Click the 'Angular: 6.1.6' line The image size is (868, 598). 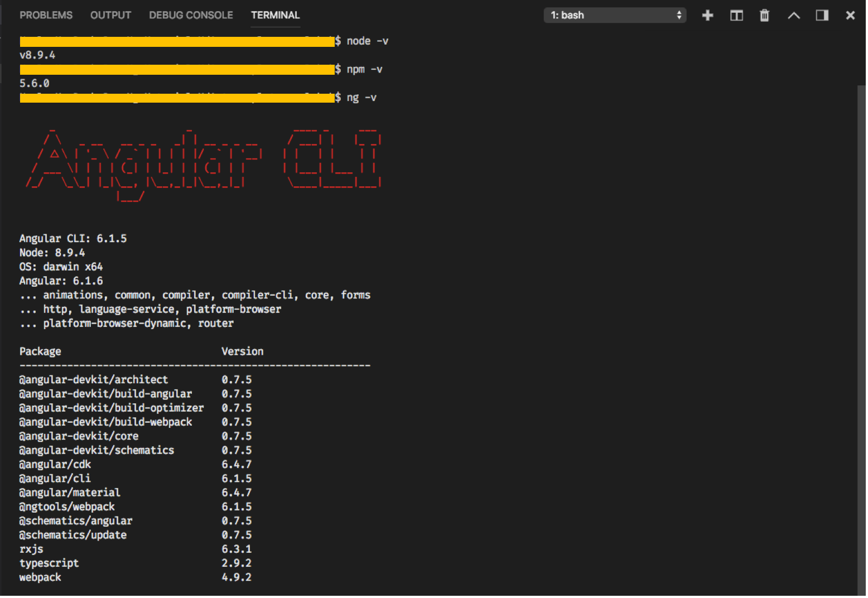61,281
